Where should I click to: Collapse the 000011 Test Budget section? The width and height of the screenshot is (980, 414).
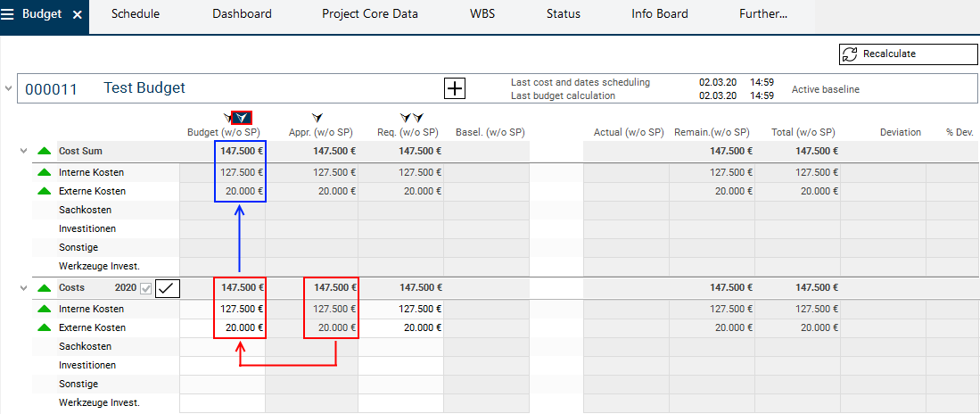(x=9, y=89)
